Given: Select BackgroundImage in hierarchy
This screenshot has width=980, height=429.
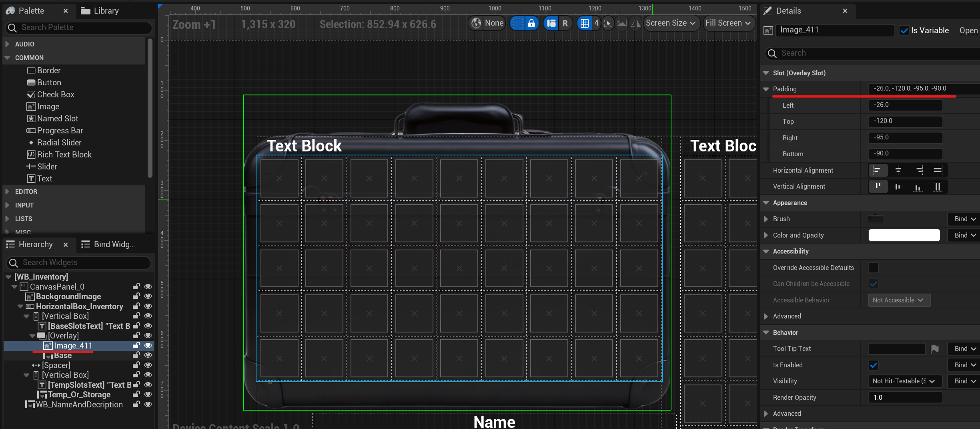Looking at the screenshot, I should [68, 296].
